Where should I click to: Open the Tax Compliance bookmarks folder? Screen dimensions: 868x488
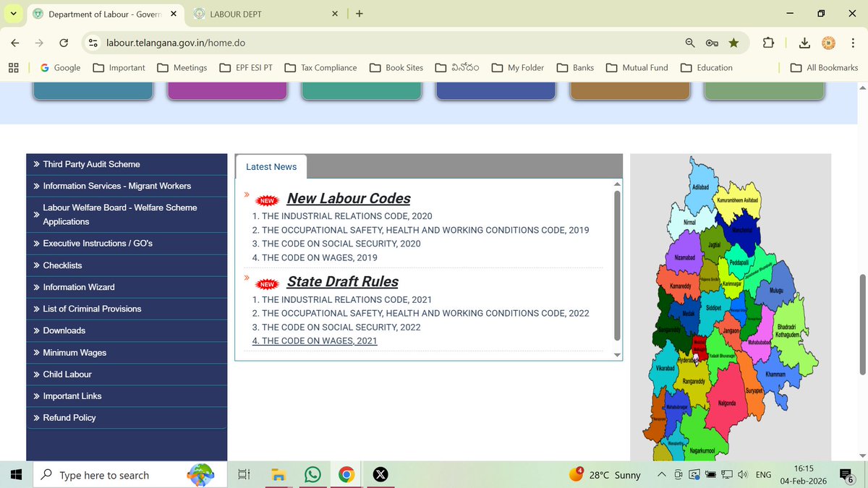pos(321,67)
